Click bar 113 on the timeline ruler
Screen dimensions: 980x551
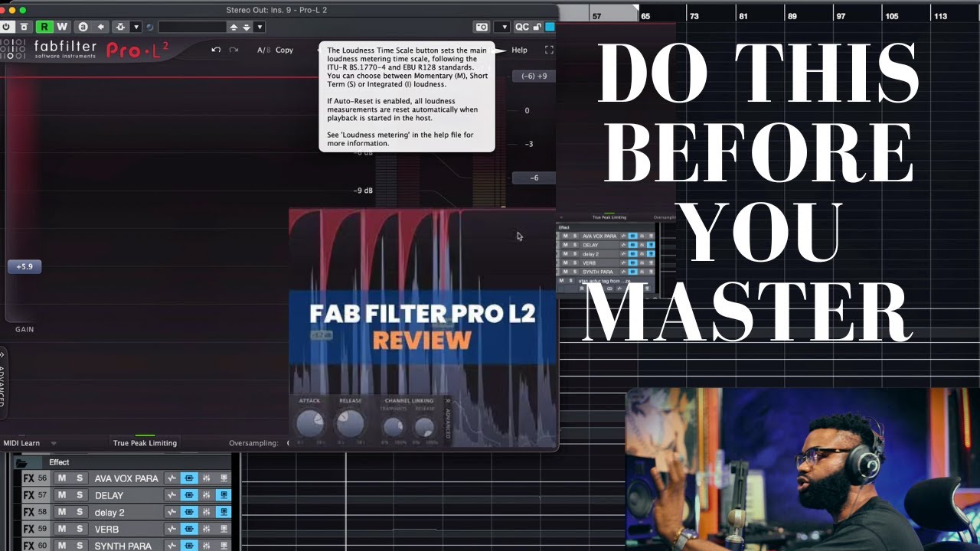(939, 16)
